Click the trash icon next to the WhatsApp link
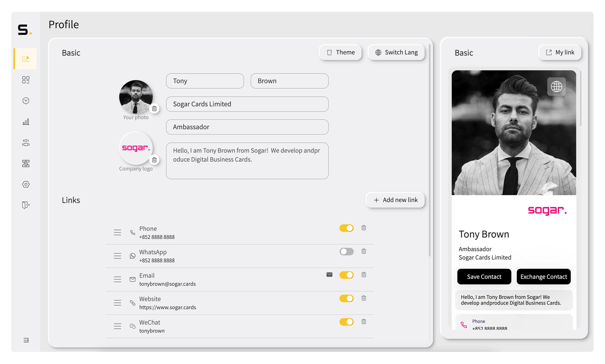The width and height of the screenshot is (605, 364). [364, 251]
